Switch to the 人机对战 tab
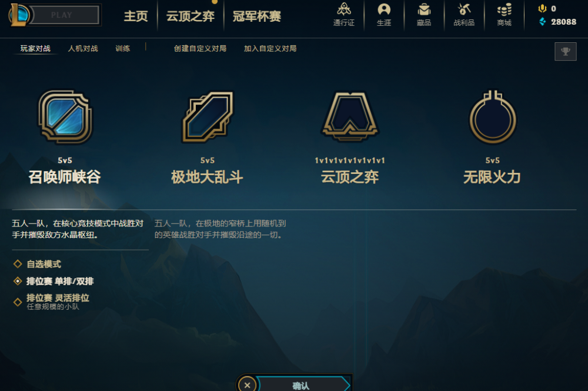 coord(83,48)
